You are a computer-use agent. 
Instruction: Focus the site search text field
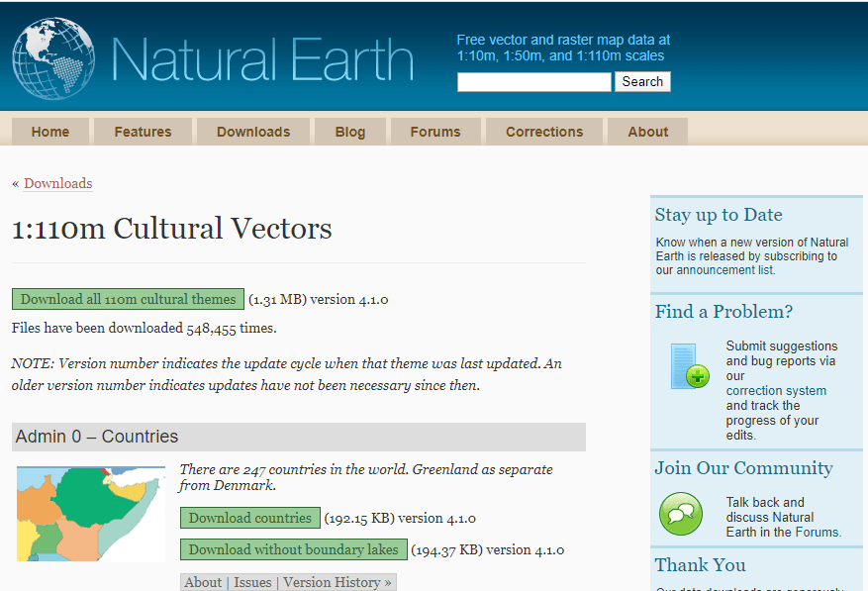click(x=534, y=82)
